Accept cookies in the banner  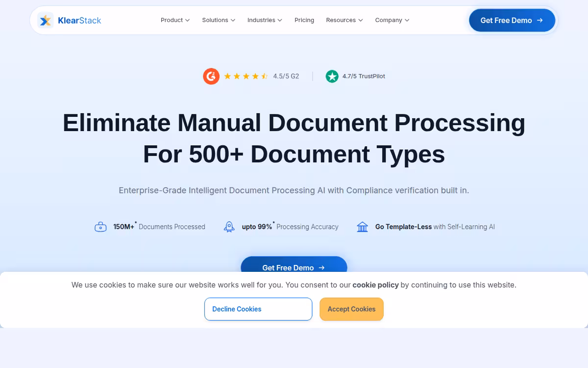tap(351, 309)
